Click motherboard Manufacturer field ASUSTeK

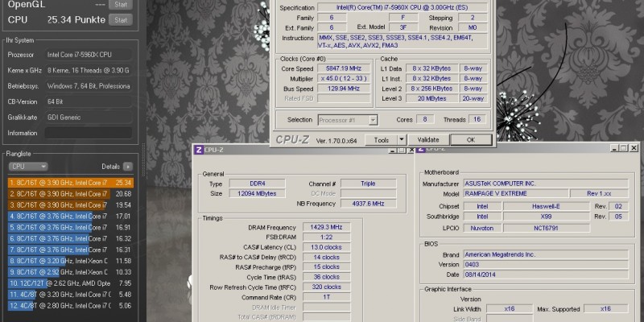coord(546,184)
